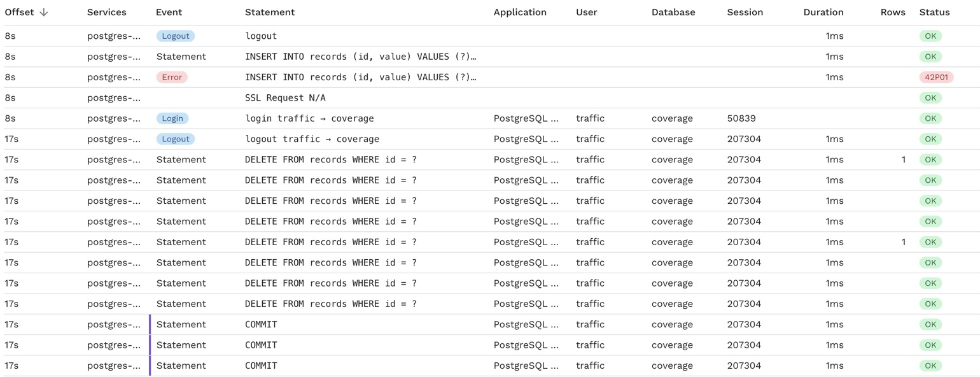This screenshot has width=980, height=377.
Task: Click the Database column header
Action: click(673, 12)
